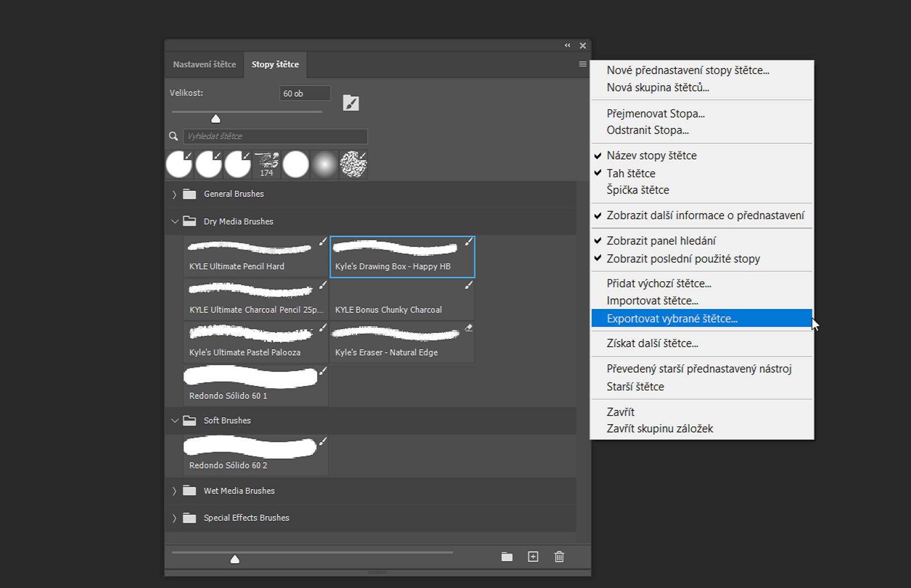Expand the General Brushes group

click(174, 194)
